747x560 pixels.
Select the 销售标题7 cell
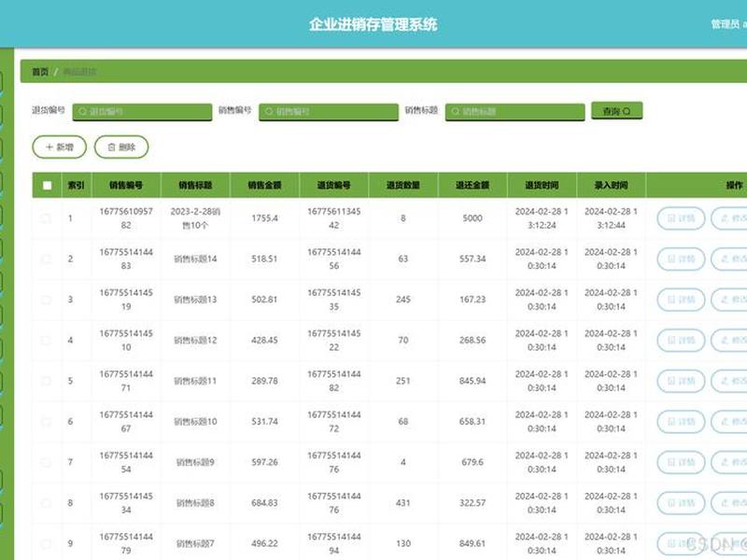[x=195, y=543]
